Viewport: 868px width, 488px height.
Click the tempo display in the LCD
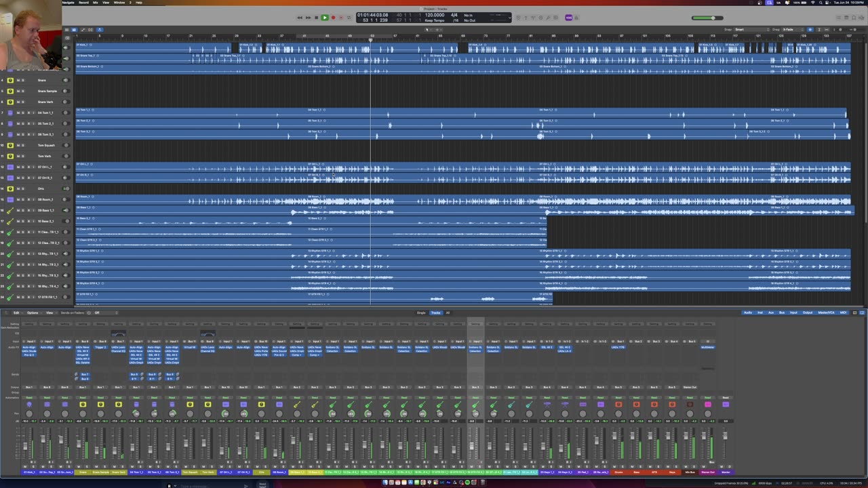click(434, 15)
